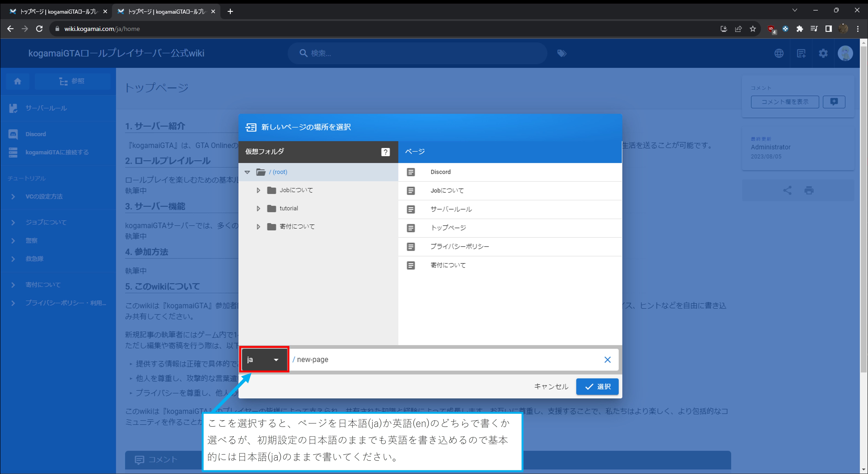Bookmark page with star icon
This screenshot has width=868, height=474.
(x=753, y=29)
